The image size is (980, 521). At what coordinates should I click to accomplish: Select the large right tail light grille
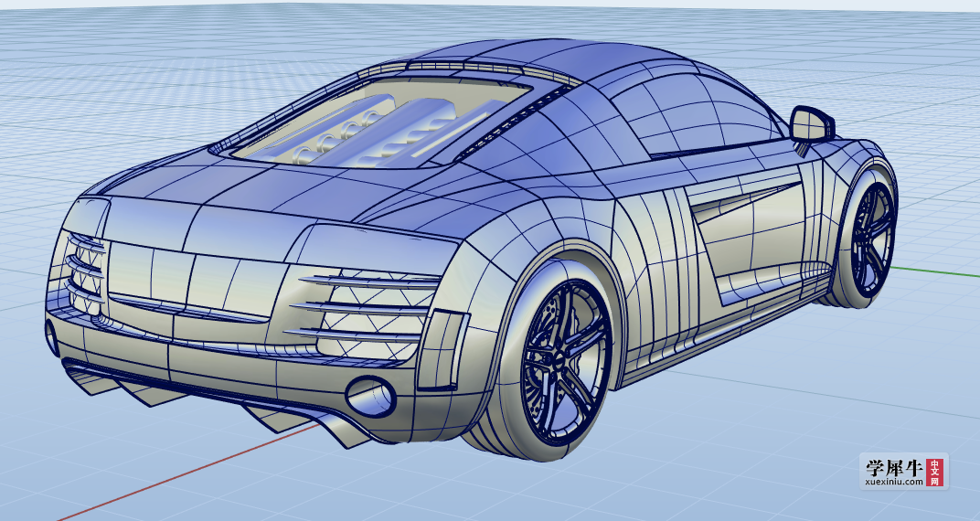[x=367, y=317]
